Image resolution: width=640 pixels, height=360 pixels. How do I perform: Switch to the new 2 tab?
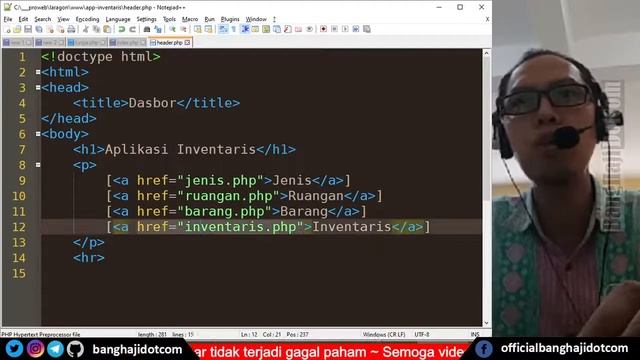(x=49, y=42)
